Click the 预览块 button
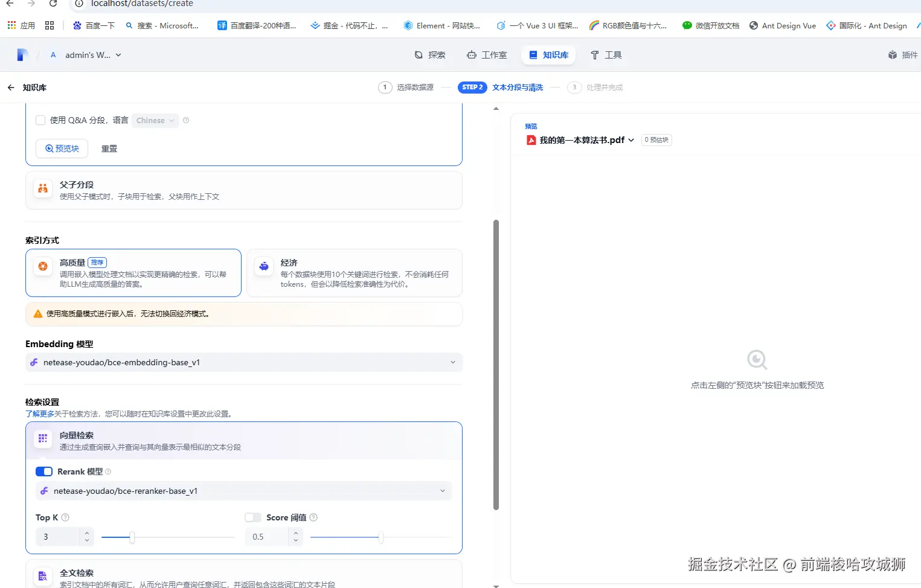Image resolution: width=921 pixels, height=588 pixels. point(62,149)
